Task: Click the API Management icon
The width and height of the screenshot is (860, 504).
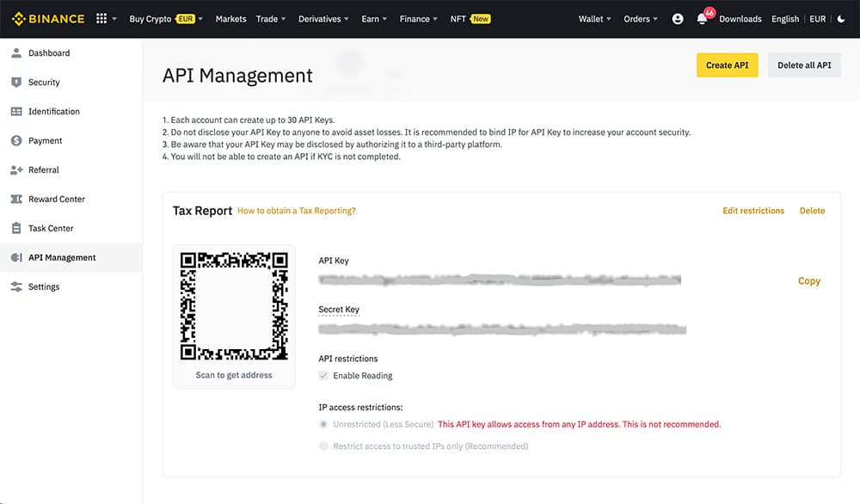Action: pos(16,257)
